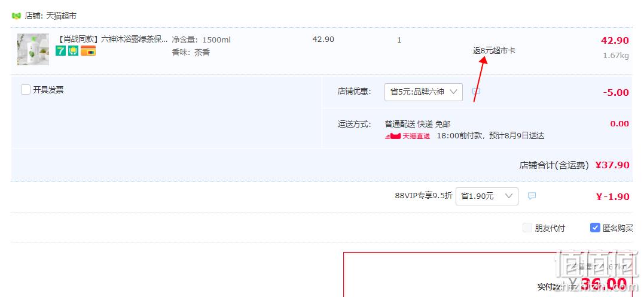Open the 省5元:品牌六神 shop discount dropdown
644x297 pixels.
(x=423, y=92)
